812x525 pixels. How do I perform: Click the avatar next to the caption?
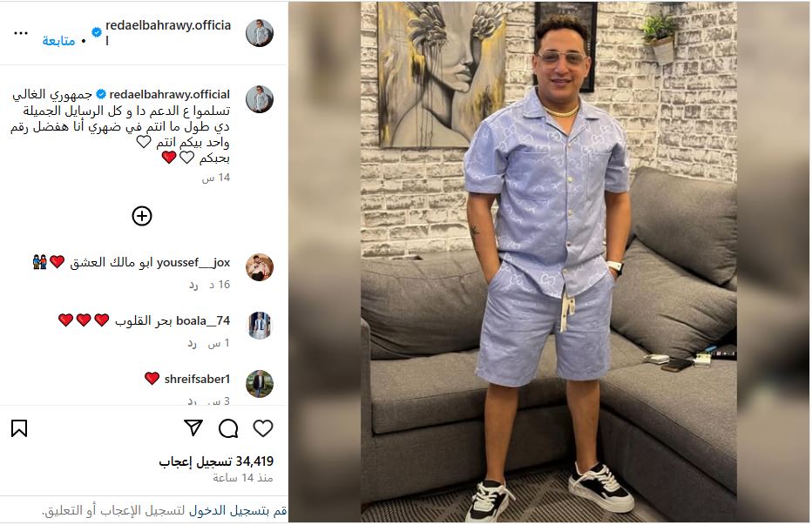pos(260,99)
